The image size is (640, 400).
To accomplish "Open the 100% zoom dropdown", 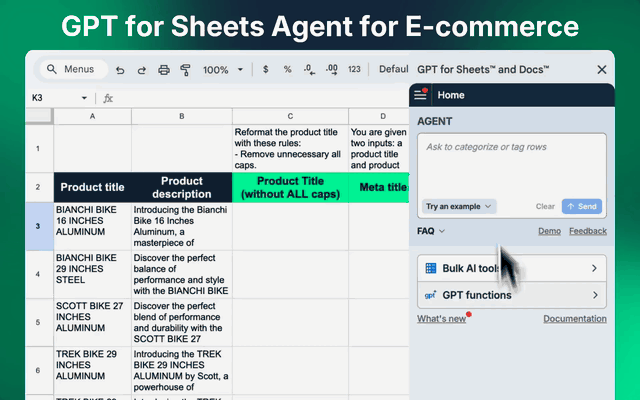I will coord(223,70).
